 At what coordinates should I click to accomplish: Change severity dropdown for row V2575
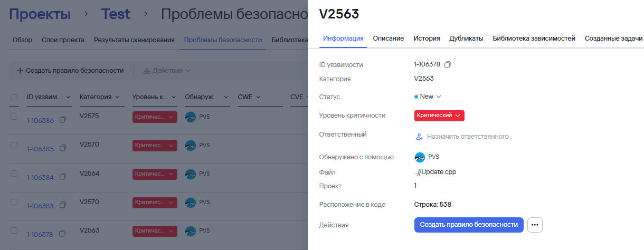point(155,118)
